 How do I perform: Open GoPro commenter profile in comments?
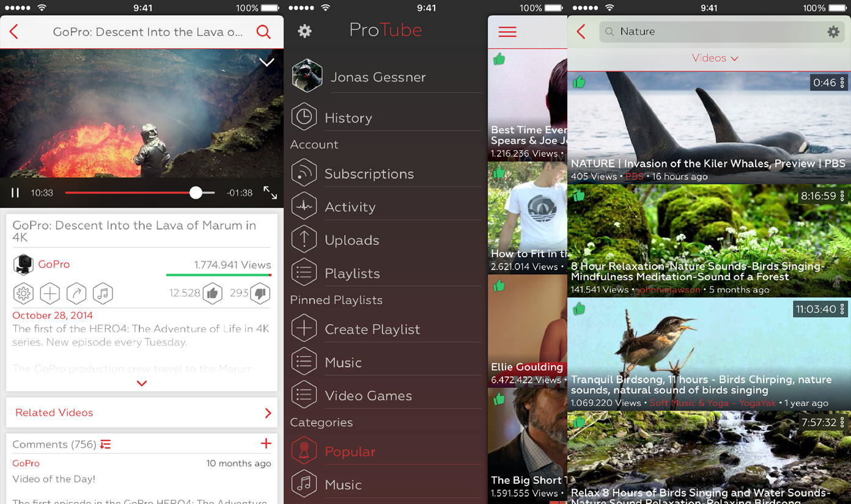(x=26, y=463)
